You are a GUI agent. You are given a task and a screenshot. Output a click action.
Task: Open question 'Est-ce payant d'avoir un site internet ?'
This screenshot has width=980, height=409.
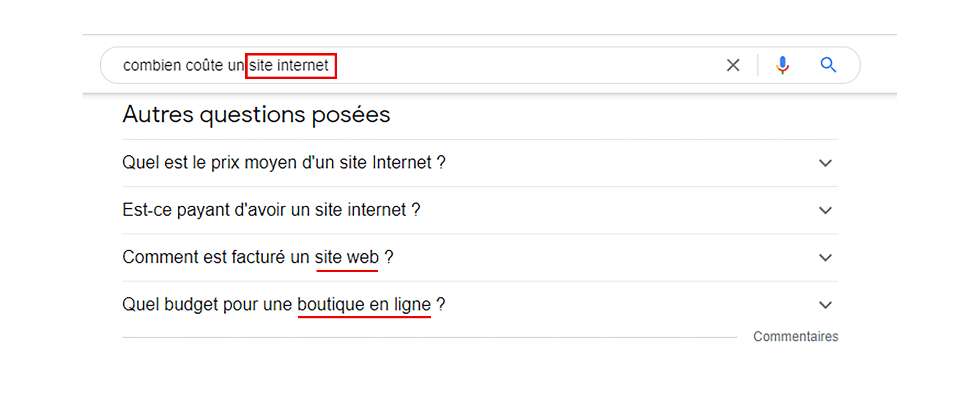pos(271,210)
